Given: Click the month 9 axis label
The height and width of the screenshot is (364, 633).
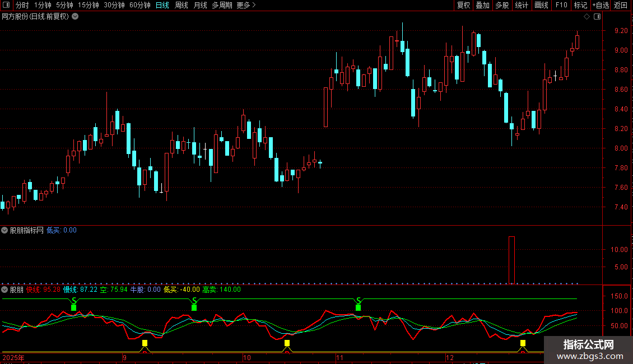Looking at the screenshot, I should (124, 358).
